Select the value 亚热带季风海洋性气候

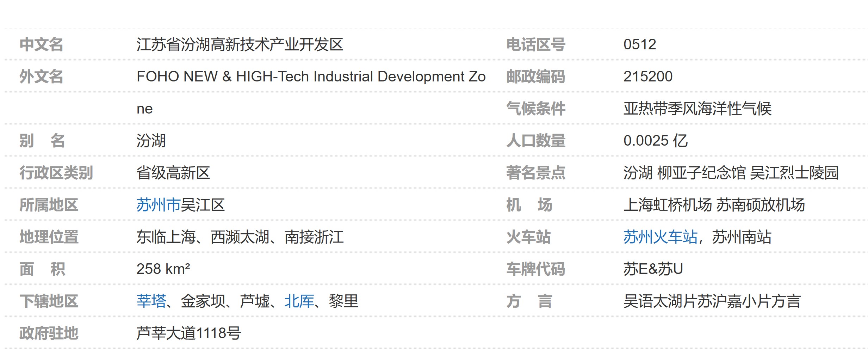(x=697, y=109)
